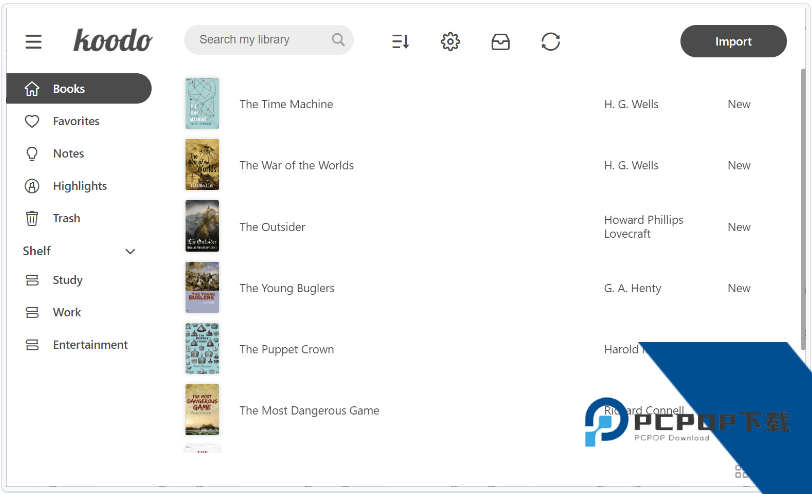Open settings via the gear icon

click(x=450, y=41)
